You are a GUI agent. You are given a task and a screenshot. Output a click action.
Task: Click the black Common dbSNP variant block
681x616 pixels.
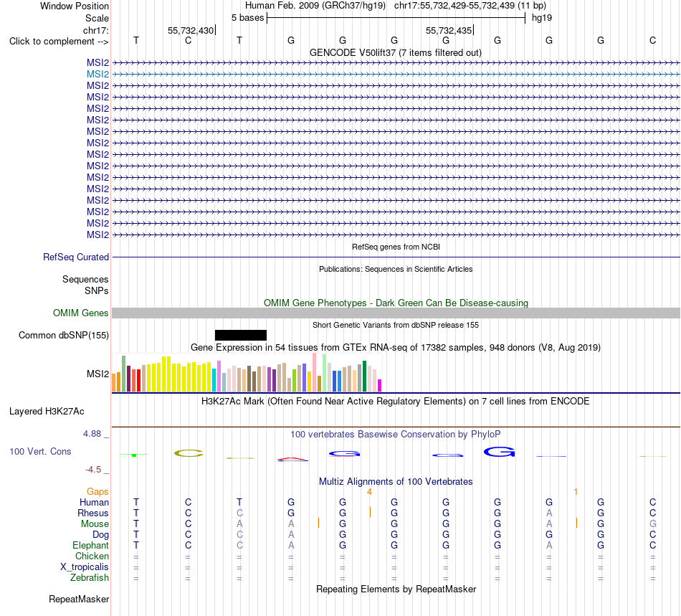241,335
